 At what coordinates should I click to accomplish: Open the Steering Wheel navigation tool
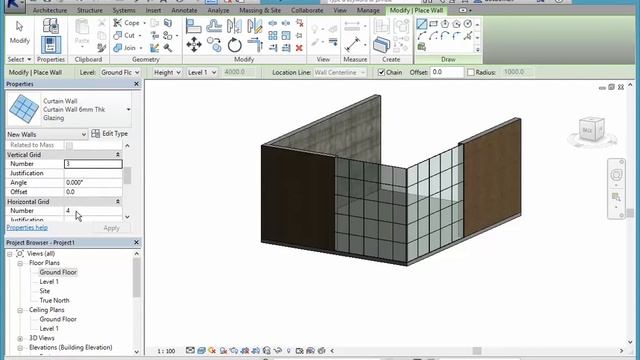616,175
